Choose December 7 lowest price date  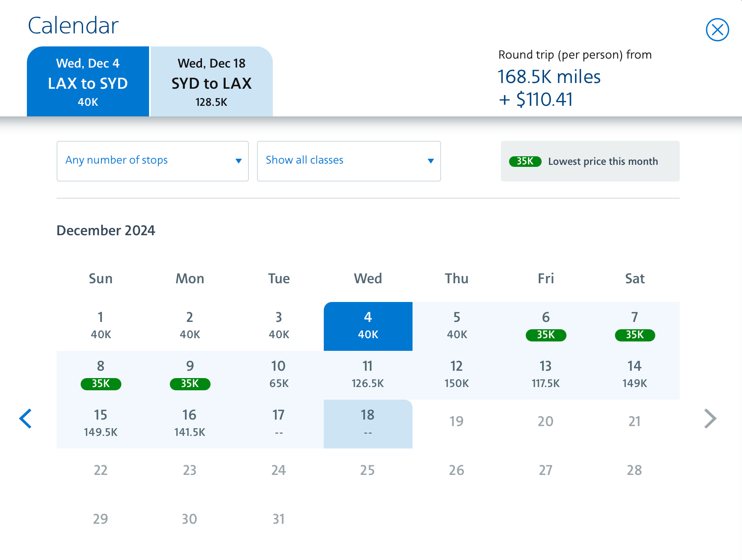pyautogui.click(x=634, y=326)
